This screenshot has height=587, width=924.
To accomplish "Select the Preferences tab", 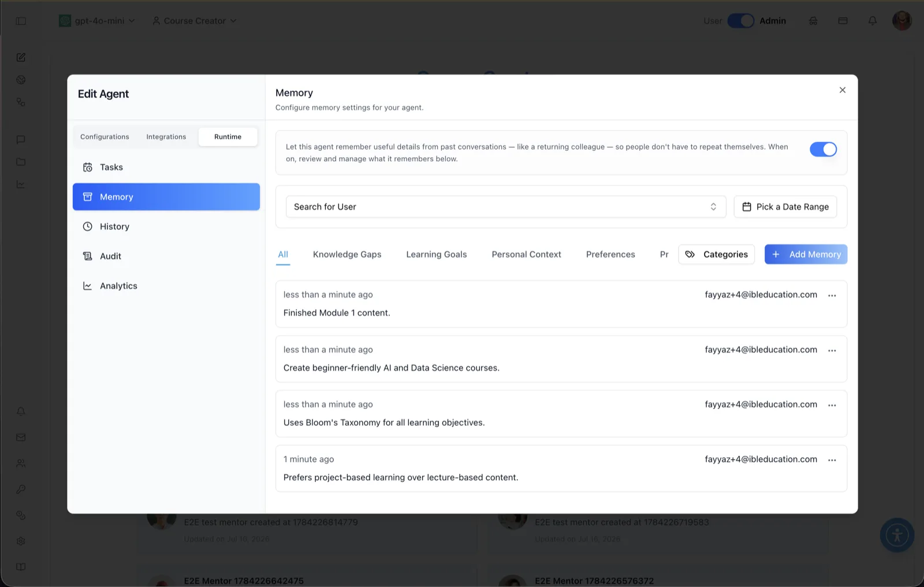I will click(x=610, y=254).
